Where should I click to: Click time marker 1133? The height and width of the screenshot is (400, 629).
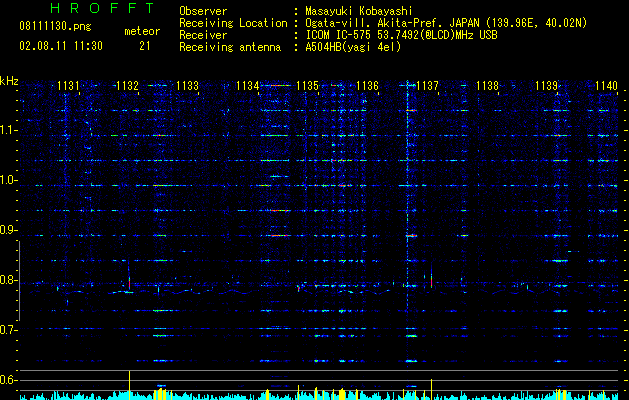tap(187, 86)
